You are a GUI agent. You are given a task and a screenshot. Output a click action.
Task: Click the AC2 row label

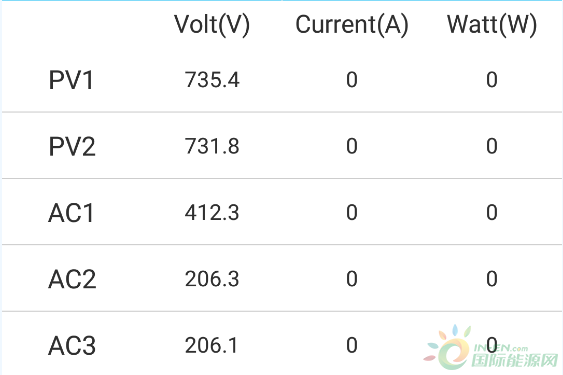72,279
